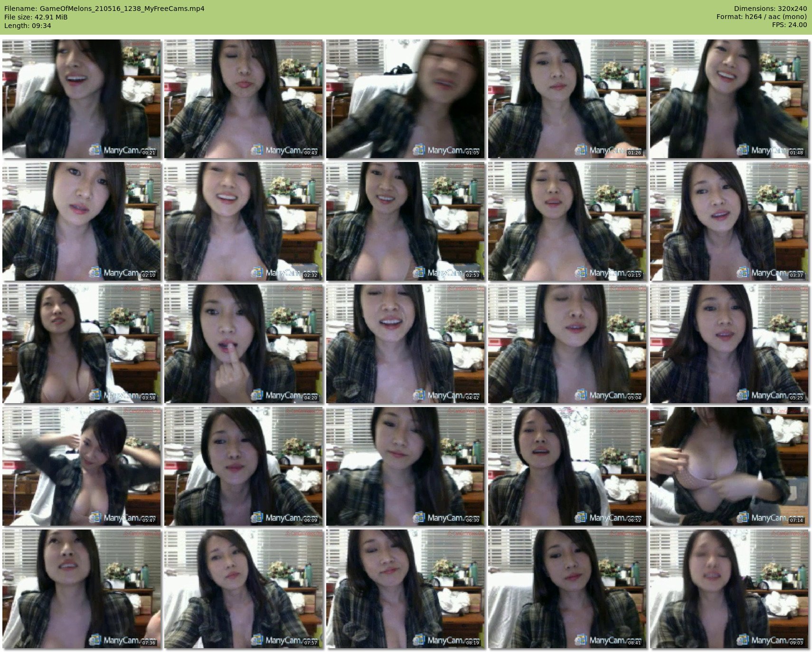This screenshot has height=652, width=812.
Task: Select the thumbnail stamped 06:52
Action: 567,466
